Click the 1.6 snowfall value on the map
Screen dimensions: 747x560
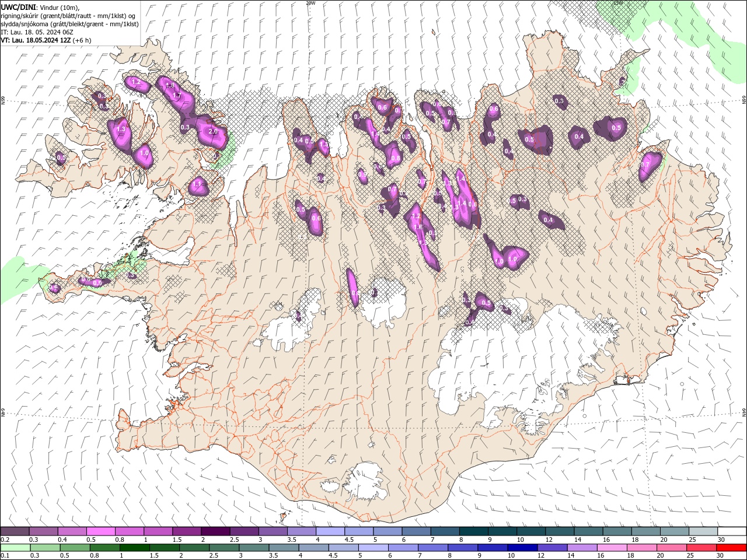417,227
